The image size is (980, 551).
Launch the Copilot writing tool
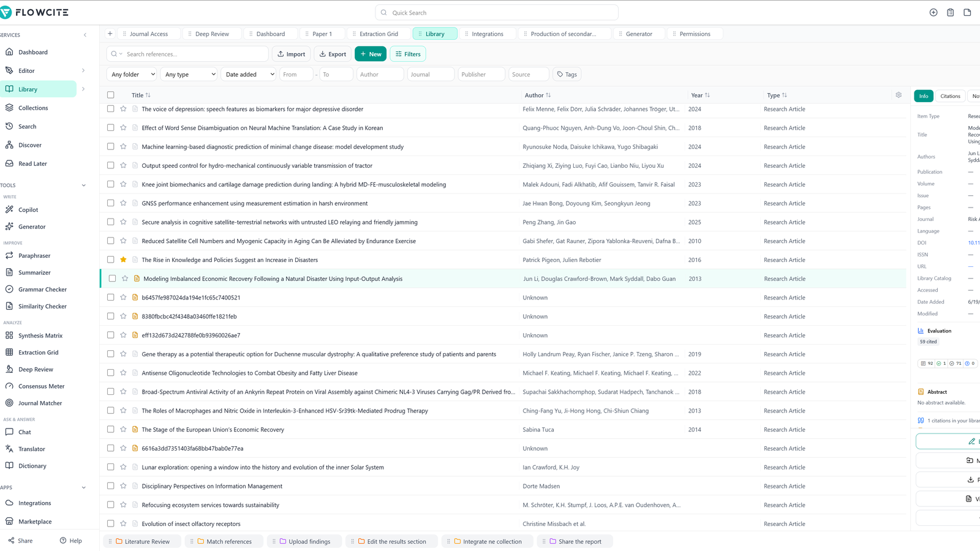coord(28,210)
